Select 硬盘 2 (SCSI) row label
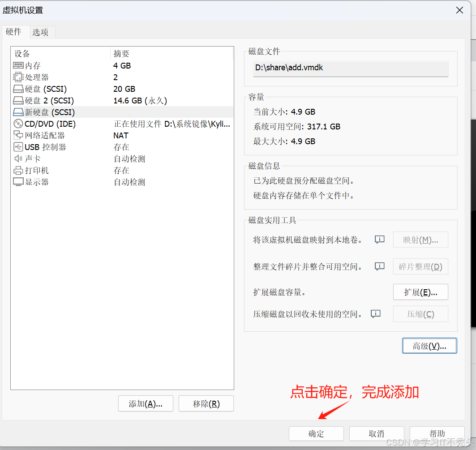 49,100
